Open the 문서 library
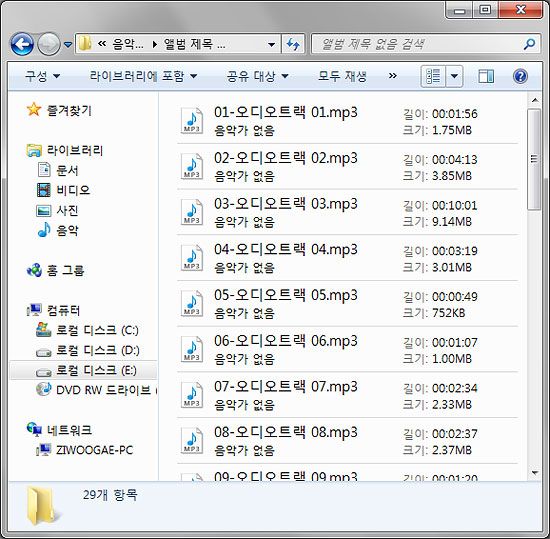The height and width of the screenshot is (539, 550). [67, 170]
